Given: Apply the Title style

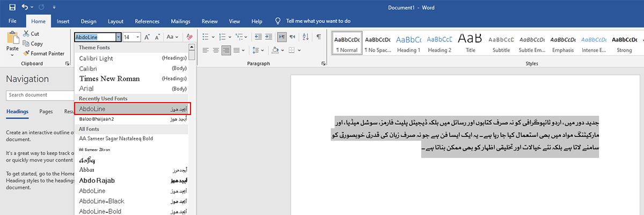Looking at the screenshot, I should [x=470, y=44].
